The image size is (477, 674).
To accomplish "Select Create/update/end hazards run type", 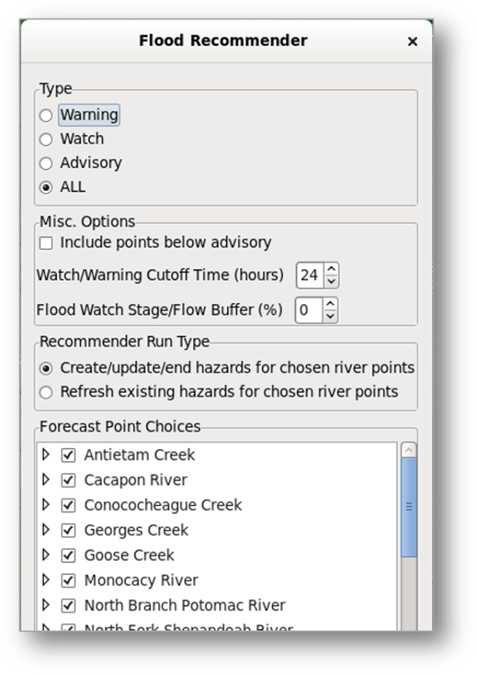I will coord(46,368).
